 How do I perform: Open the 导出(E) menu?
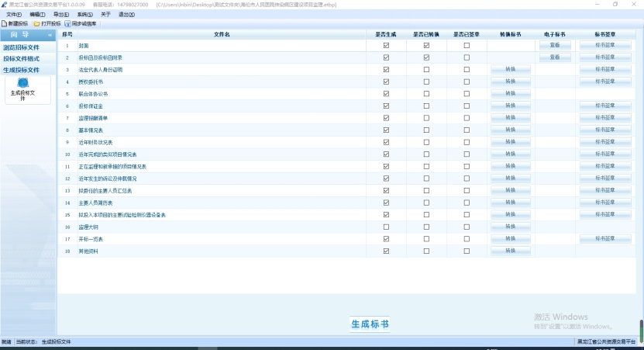[x=60, y=15]
